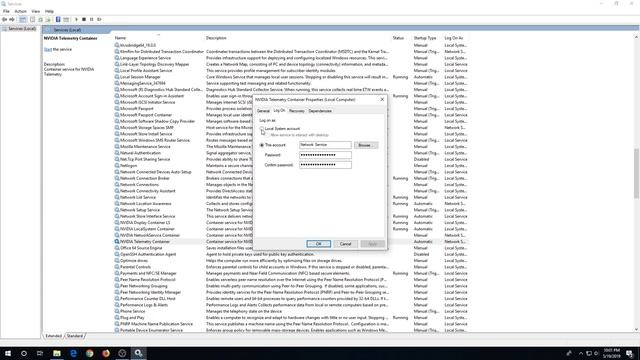Select the Phone Service row
This screenshot has width=640, height=360.
click(x=291, y=311)
